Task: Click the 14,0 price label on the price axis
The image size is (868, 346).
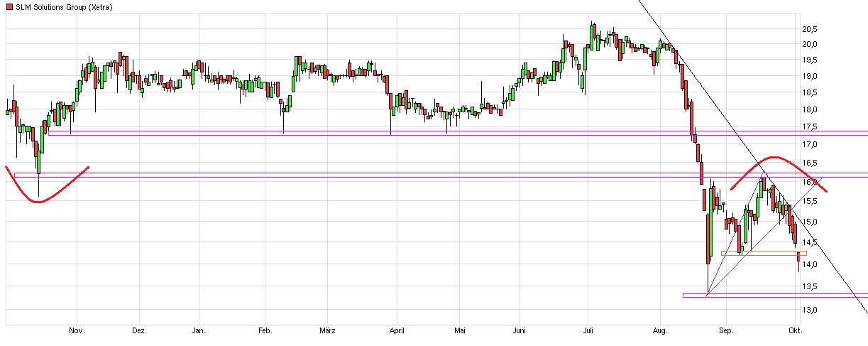Action: point(810,265)
